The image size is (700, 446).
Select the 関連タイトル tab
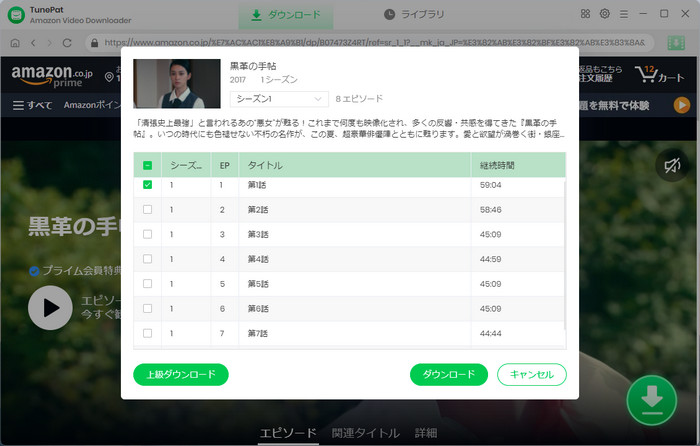[366, 433]
